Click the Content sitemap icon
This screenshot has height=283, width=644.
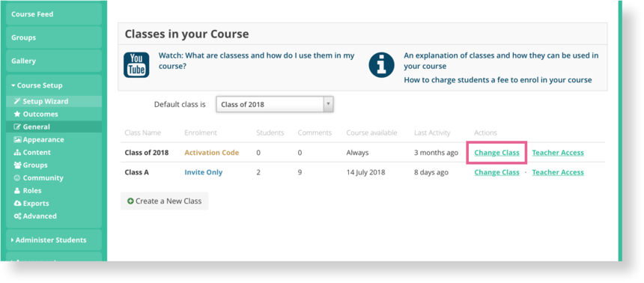[x=17, y=153]
